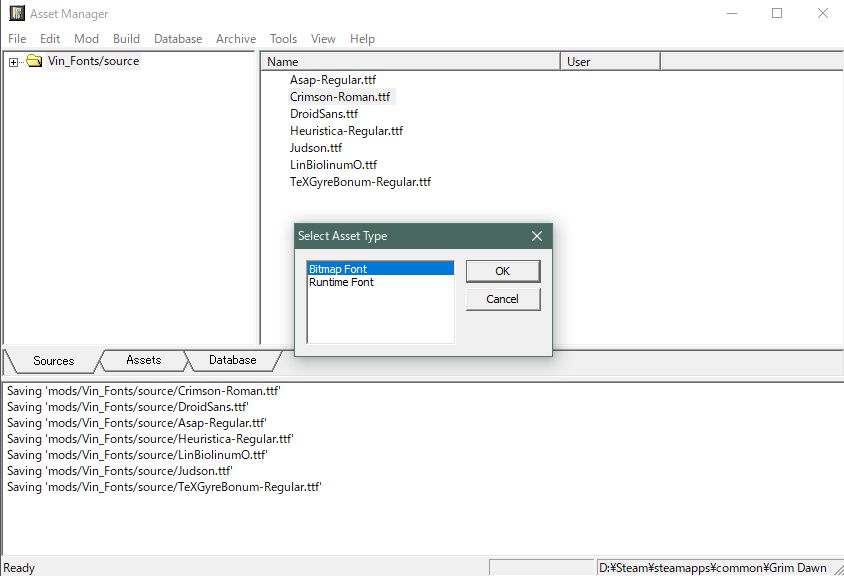Click the Asset Manager app icon
This screenshot has width=844, height=576.
click(x=17, y=14)
